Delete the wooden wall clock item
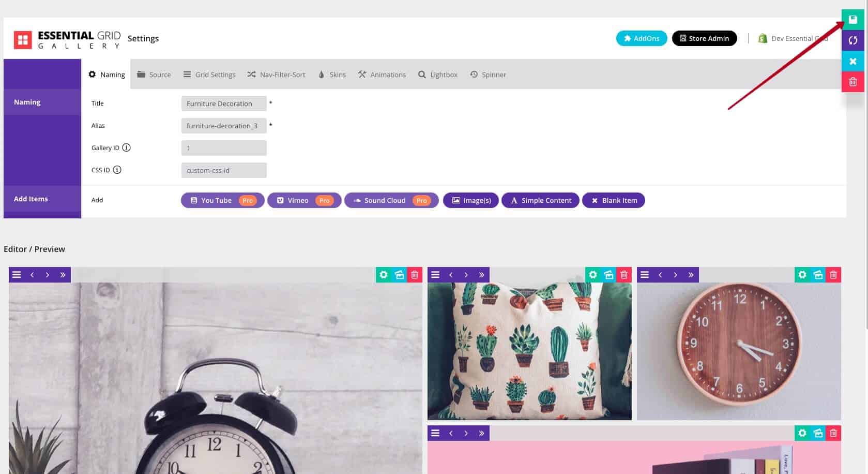868x474 pixels. click(x=833, y=275)
